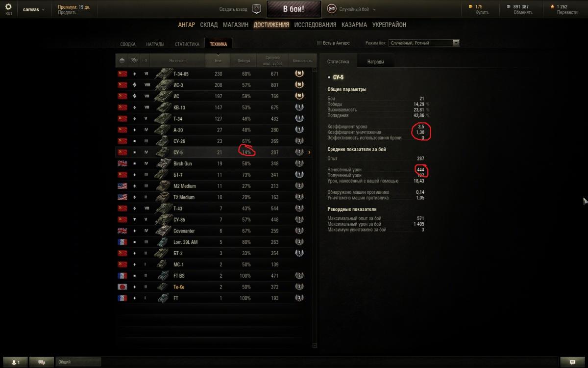Toggle the 'Есть в Ангаре' checkbox
The height and width of the screenshot is (368, 588).
click(x=319, y=43)
